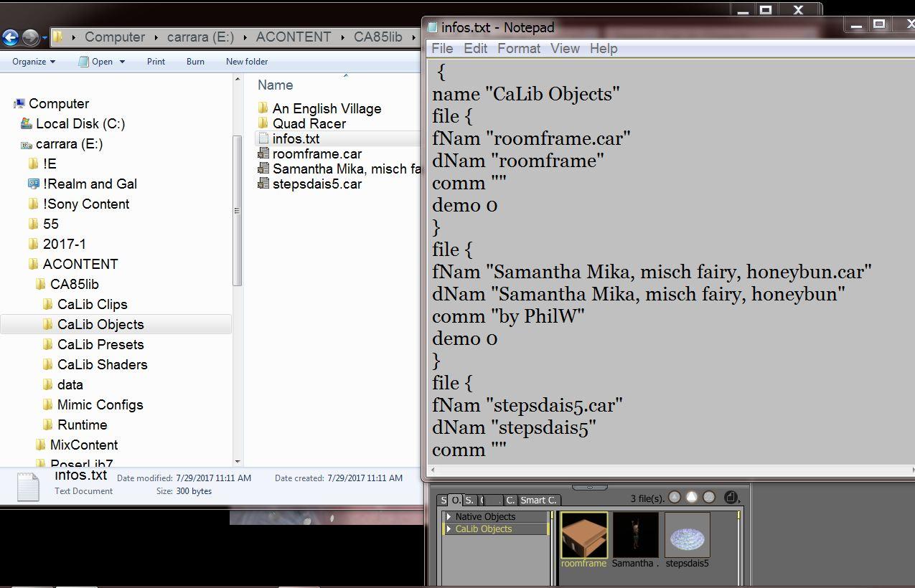Image resolution: width=915 pixels, height=588 pixels.
Task: Open the Organize menu in Explorer
Action: [34, 62]
